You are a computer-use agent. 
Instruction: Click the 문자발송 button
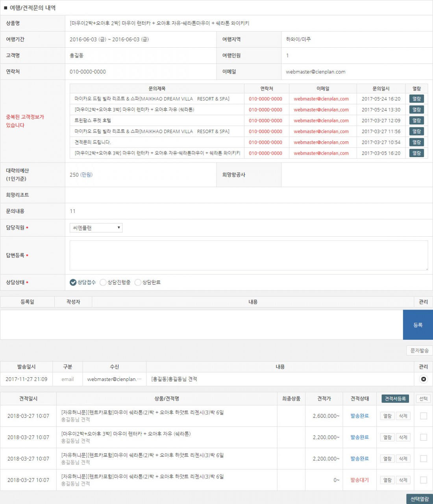419,350
